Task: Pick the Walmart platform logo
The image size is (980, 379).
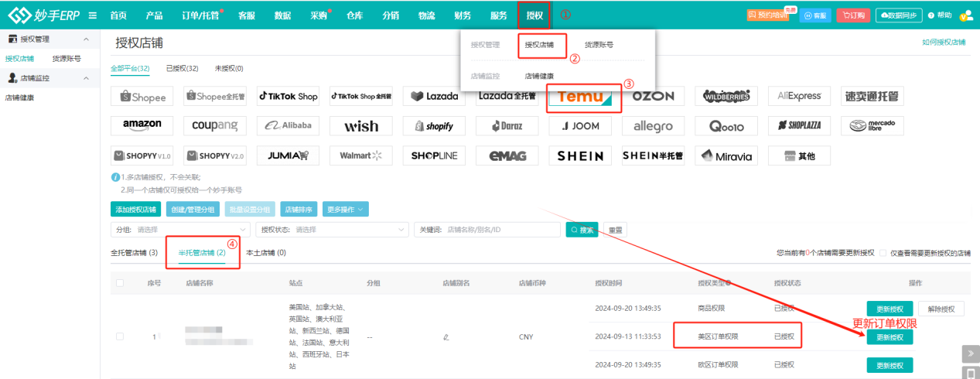Action: pos(361,155)
